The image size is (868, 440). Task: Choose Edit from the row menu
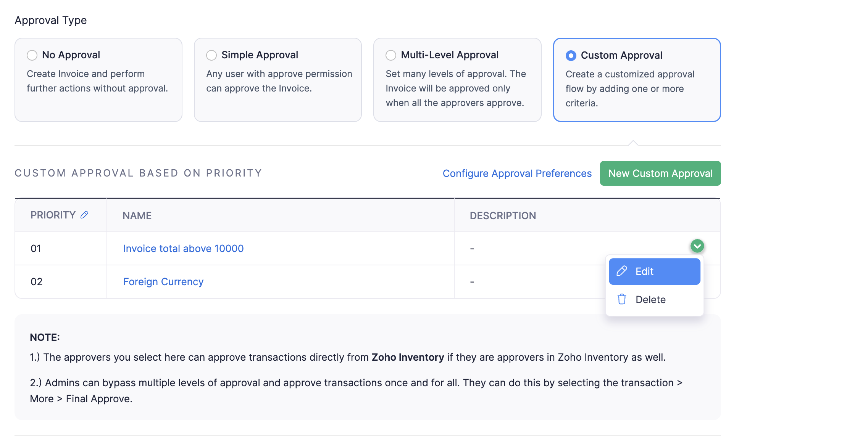click(x=654, y=271)
